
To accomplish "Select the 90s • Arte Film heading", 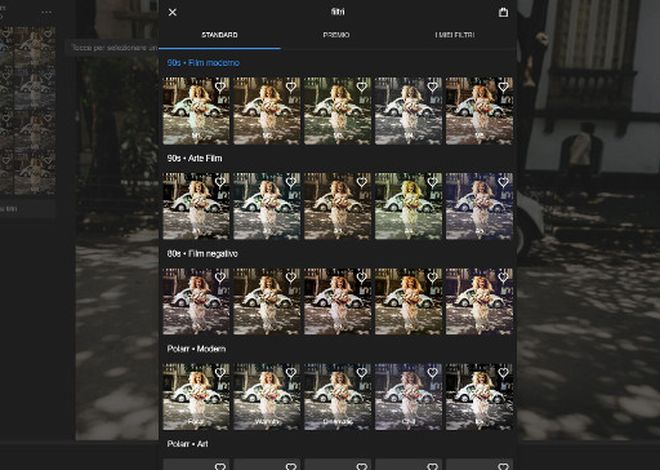I will click(x=194, y=158).
